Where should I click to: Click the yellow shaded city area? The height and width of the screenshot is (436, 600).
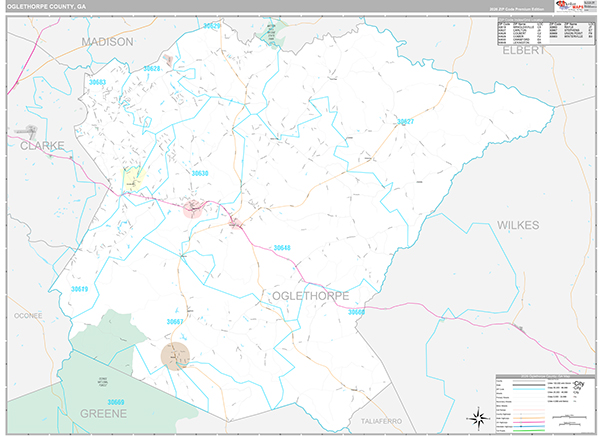pos(133,179)
